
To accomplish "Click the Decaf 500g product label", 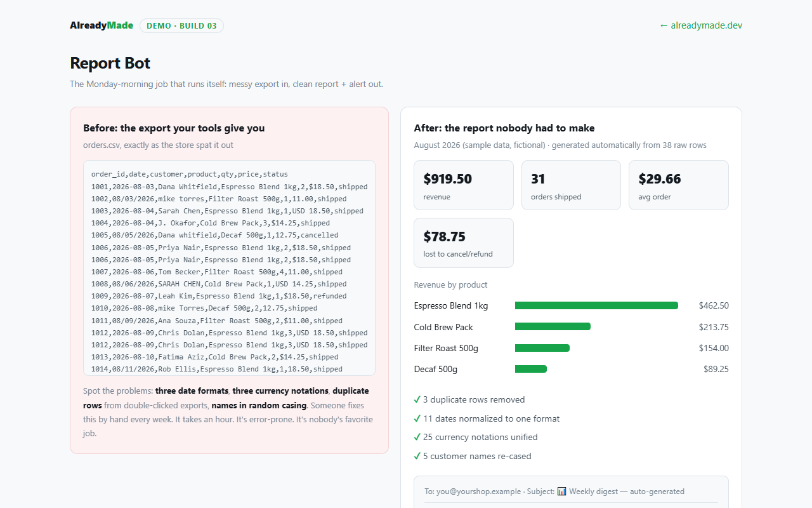I will pyautogui.click(x=436, y=369).
